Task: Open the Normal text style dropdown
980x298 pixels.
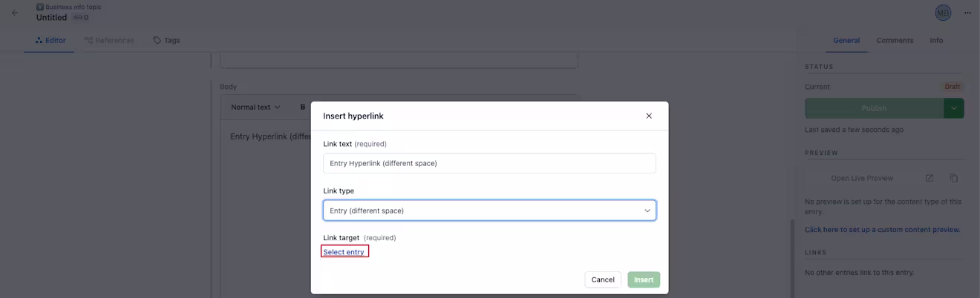Action: tap(255, 107)
